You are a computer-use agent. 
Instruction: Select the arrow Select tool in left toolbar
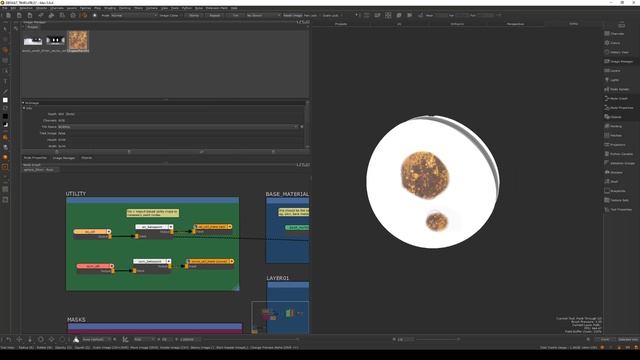point(5,29)
